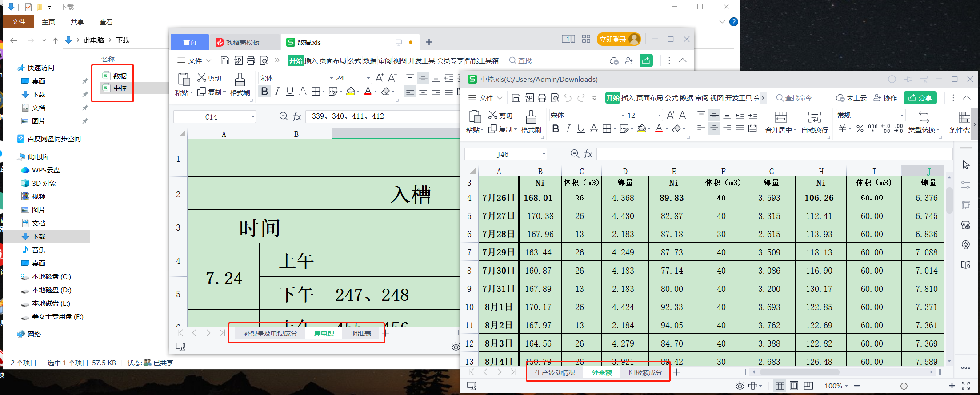
Task: Open the 明细表 sheet tab
Action: point(361,334)
